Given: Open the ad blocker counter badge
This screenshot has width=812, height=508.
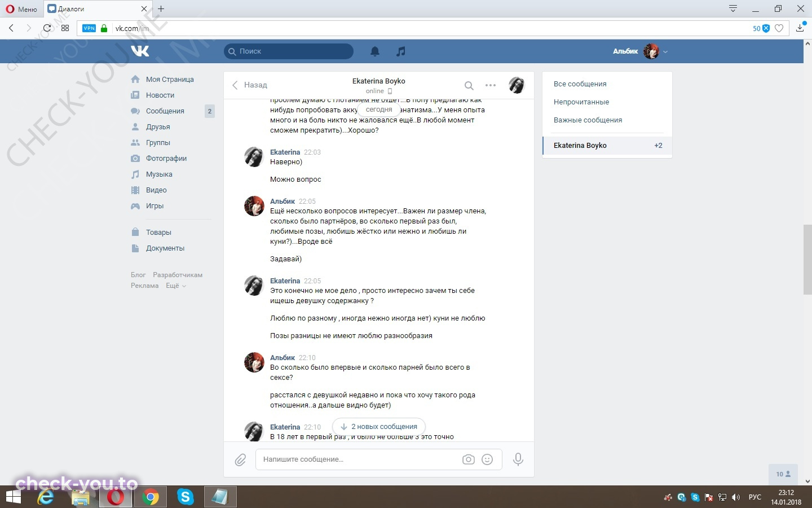Looking at the screenshot, I should (761, 28).
